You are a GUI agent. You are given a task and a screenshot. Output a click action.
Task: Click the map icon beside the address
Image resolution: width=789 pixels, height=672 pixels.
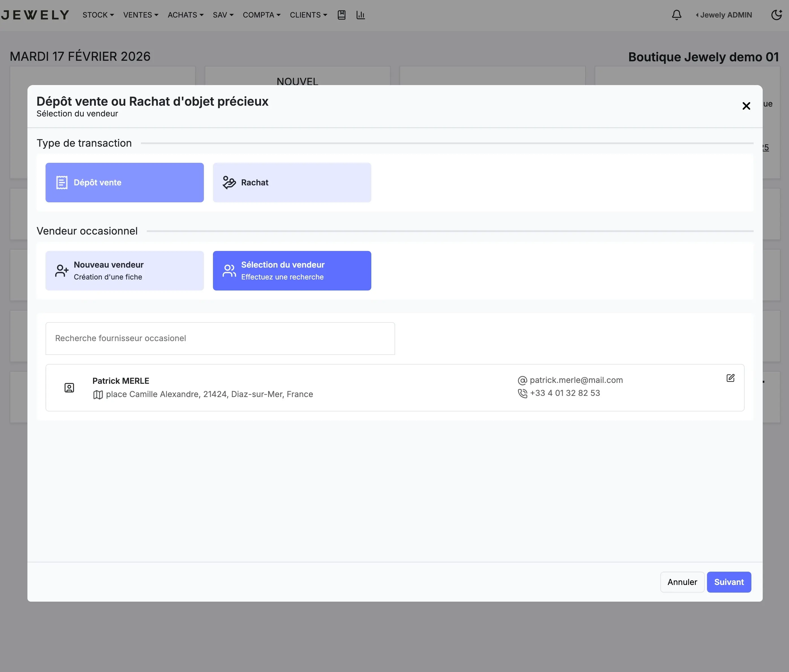point(98,395)
